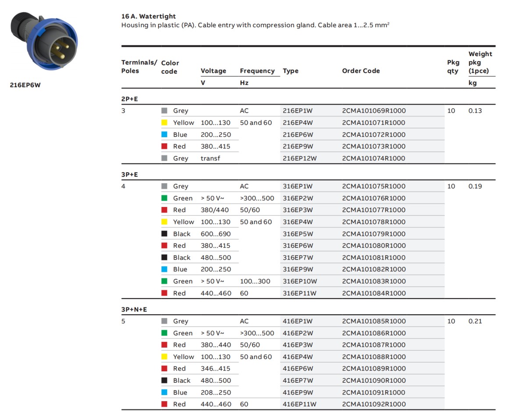This screenshot has width=526, height=420.
Task: Select type cell 416EP1W
Action: tap(298, 321)
